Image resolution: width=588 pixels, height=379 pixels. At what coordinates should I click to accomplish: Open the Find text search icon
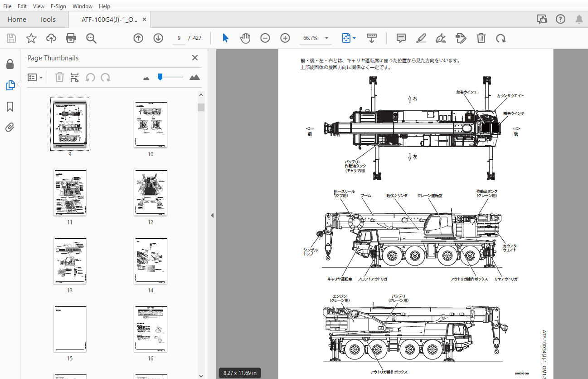pyautogui.click(x=92, y=38)
